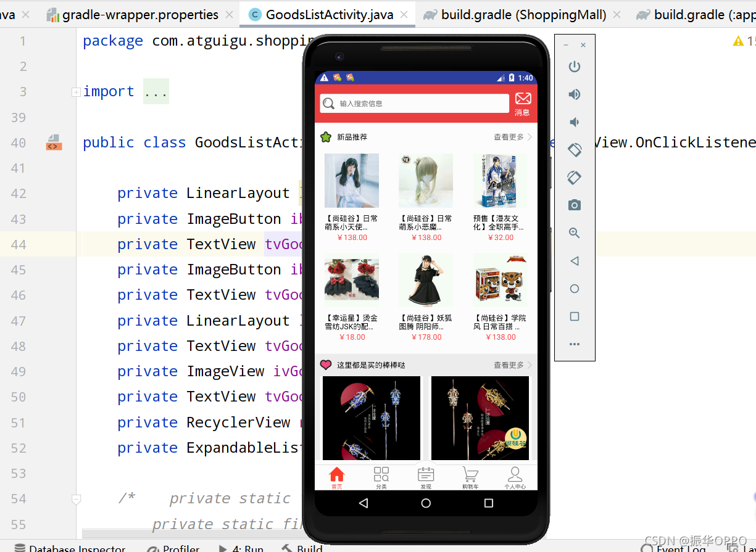The image size is (756, 552).
Task: Select the 分类 category tab icon
Action: tap(381, 474)
